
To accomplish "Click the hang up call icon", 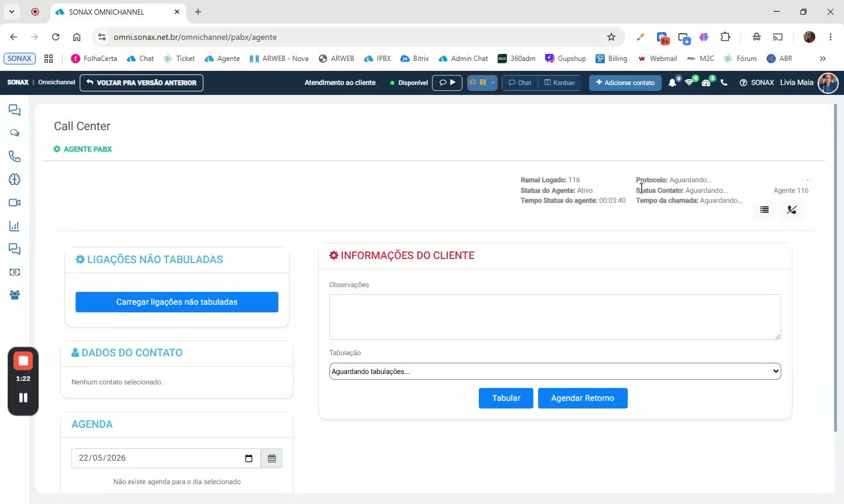I will (792, 209).
